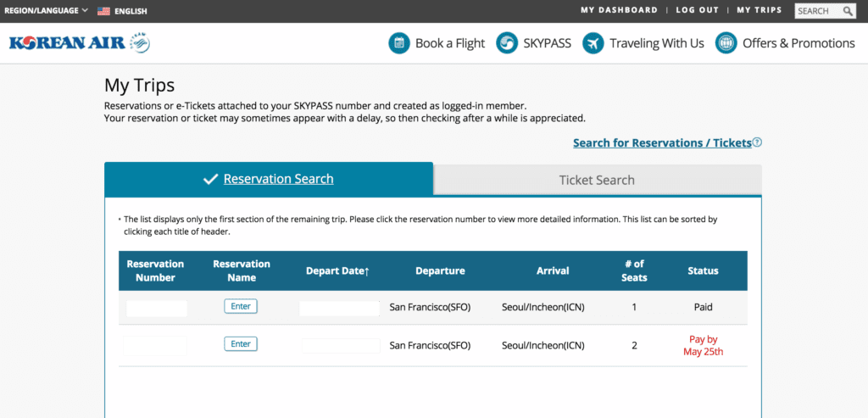
Task: Expand the Region/Language dropdown
Action: point(47,10)
